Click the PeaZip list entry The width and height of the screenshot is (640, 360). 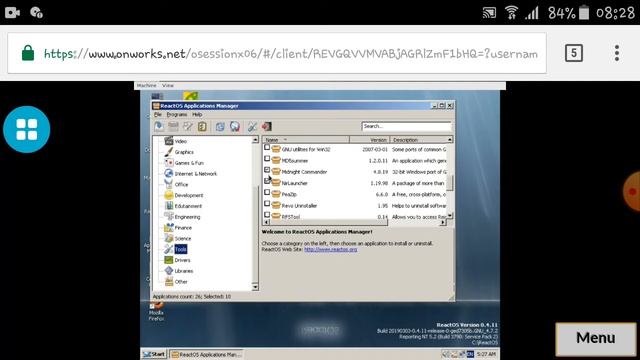click(x=289, y=194)
